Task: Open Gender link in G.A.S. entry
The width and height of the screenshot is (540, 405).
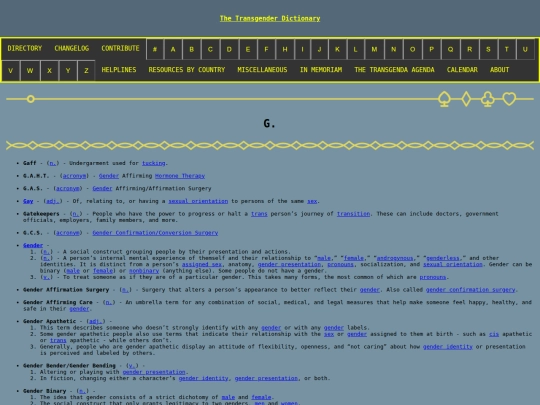Action: pyautogui.click(x=102, y=189)
